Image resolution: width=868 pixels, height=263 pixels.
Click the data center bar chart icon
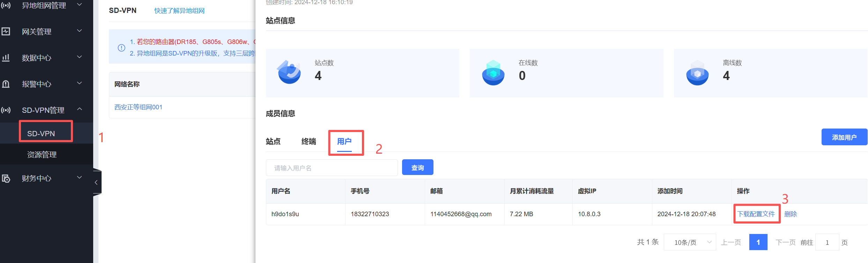pyautogui.click(x=6, y=58)
